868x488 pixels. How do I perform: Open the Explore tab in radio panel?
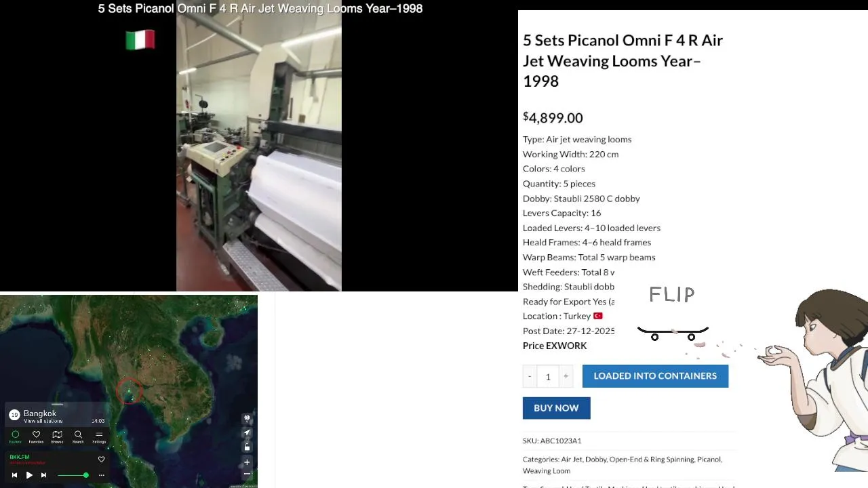tap(15, 436)
